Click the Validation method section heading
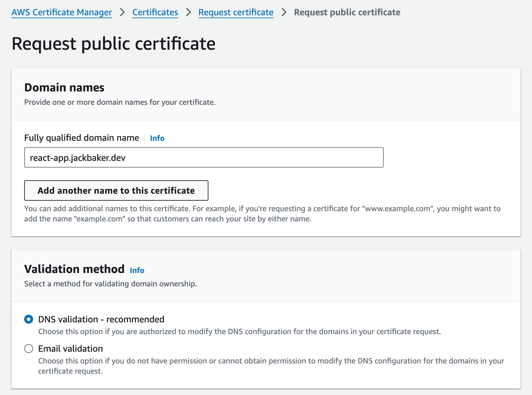The height and width of the screenshot is (395, 532). pos(74,269)
